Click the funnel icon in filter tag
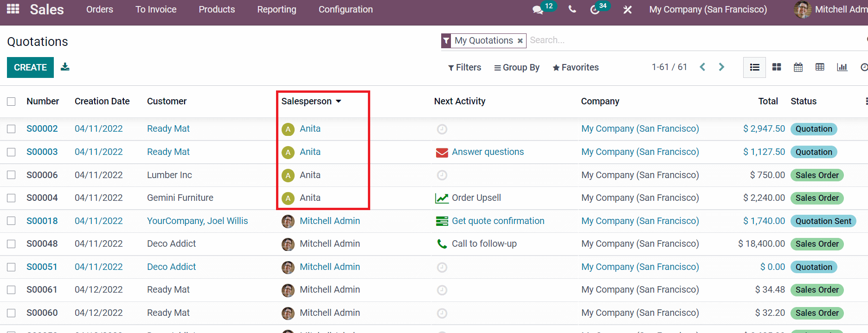Screen dimensions: 868x333 [446, 41]
